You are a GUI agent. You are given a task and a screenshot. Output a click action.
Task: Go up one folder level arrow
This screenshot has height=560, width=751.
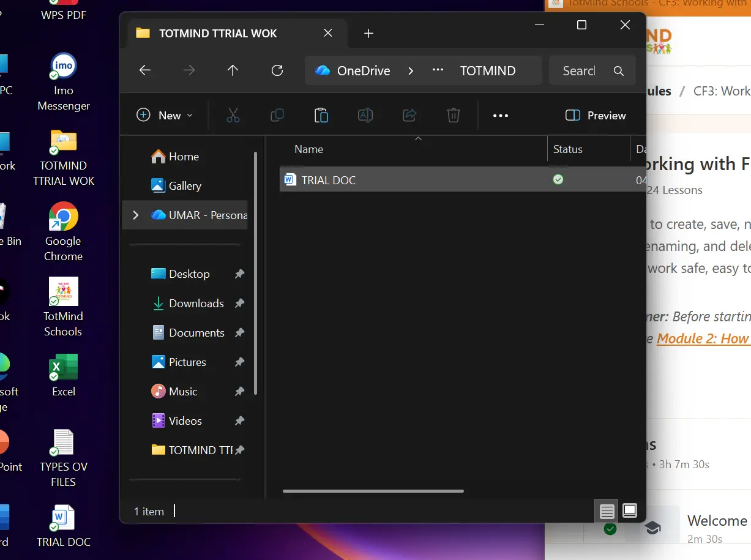(233, 70)
